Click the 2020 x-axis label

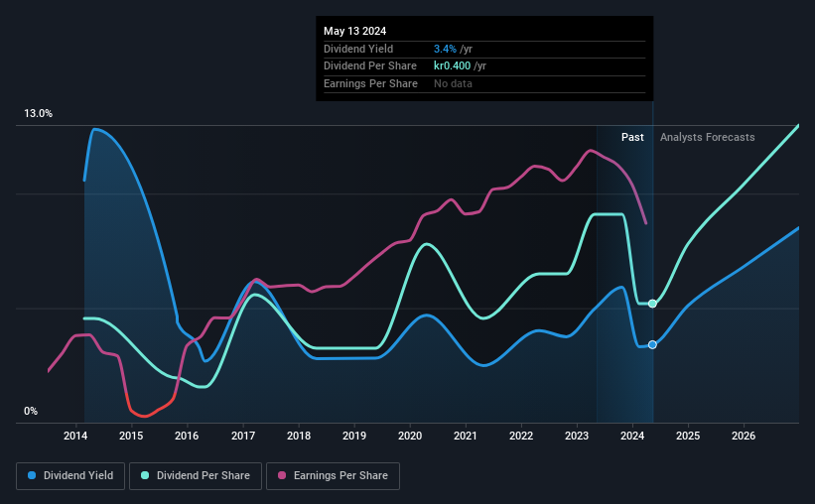(410, 436)
